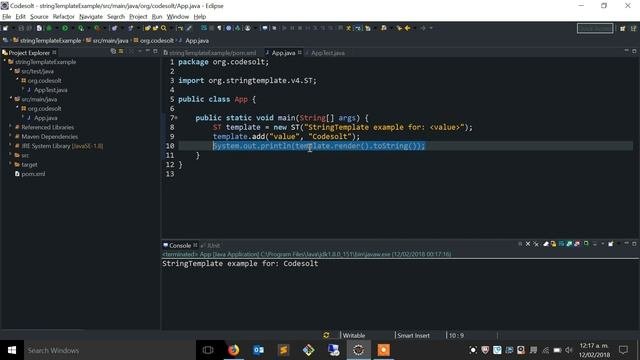Screen dimensions: 640x360
Task: Open the Run menu
Action: [x=157, y=17]
